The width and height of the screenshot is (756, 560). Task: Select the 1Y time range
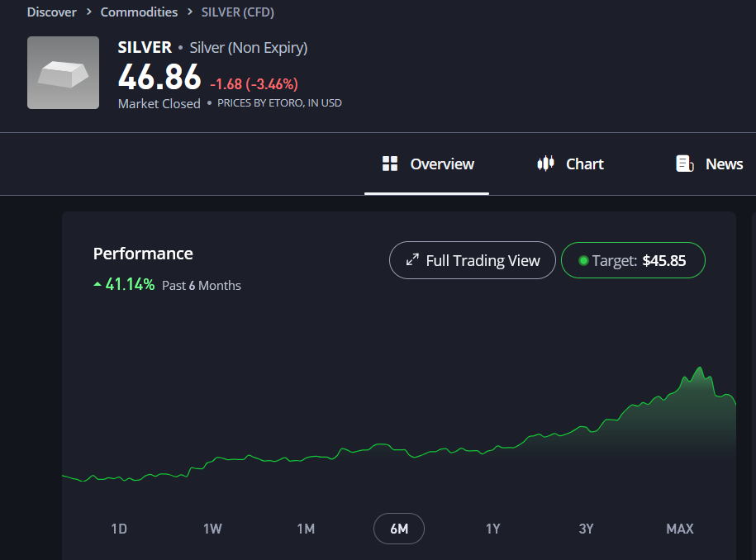[x=492, y=529]
